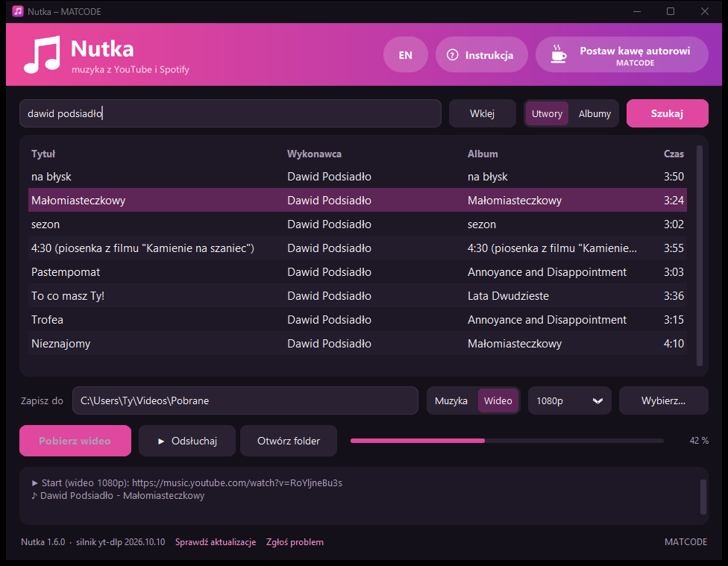Click the Nutka app icon in title bar
This screenshot has height=566, width=728.
(x=18, y=11)
